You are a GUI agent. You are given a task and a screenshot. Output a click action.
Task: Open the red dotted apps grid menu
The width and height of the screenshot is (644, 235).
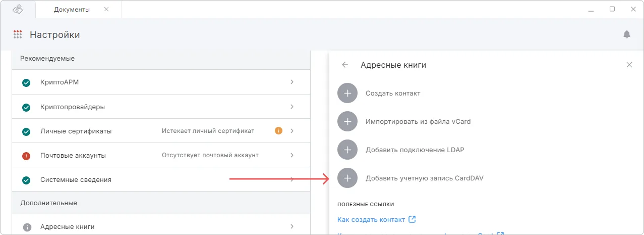(18, 35)
